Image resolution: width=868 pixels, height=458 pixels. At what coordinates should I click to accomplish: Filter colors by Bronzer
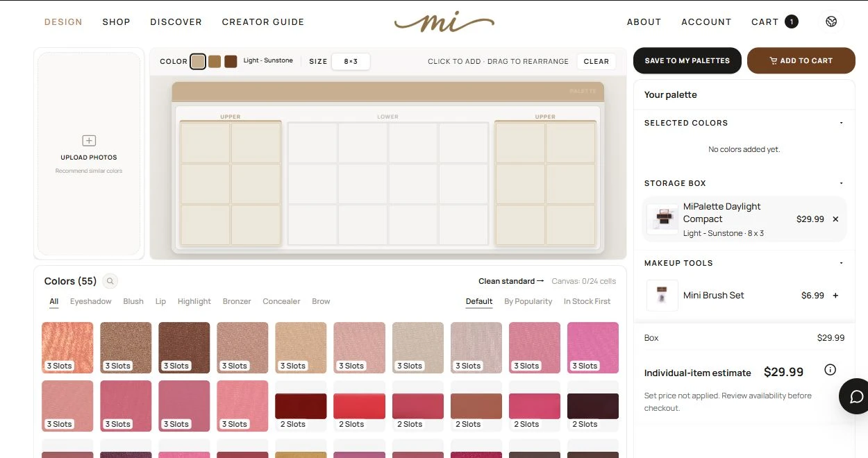[x=237, y=302]
